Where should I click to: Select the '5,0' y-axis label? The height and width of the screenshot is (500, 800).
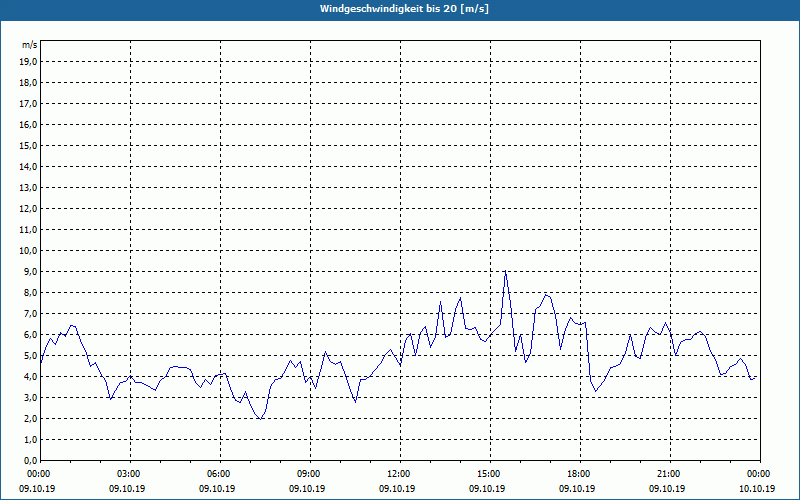tap(31, 356)
